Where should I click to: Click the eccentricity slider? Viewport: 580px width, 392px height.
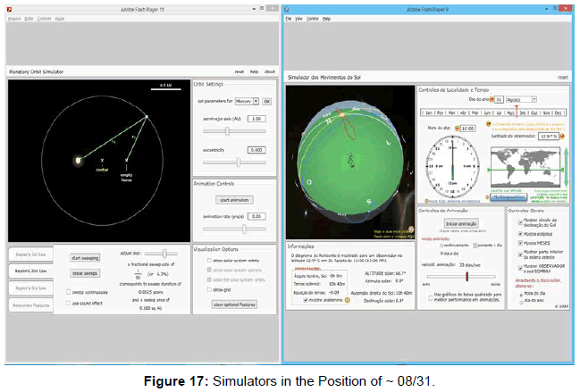[236, 162]
